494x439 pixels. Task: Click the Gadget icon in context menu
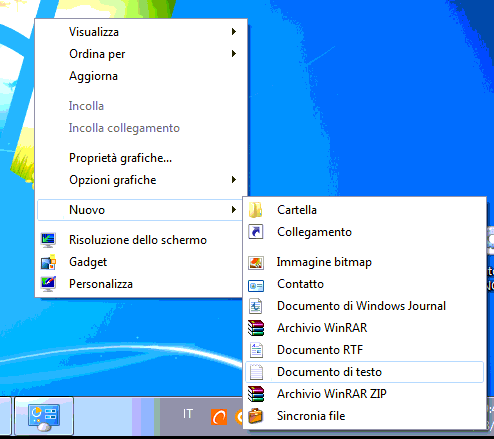tap(48, 262)
